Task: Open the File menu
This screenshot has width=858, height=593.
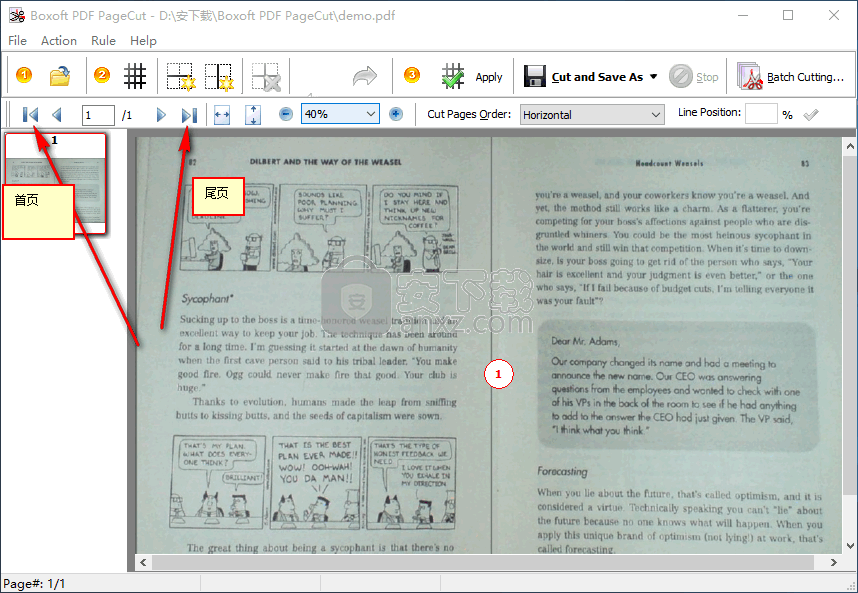Action: pyautogui.click(x=17, y=41)
